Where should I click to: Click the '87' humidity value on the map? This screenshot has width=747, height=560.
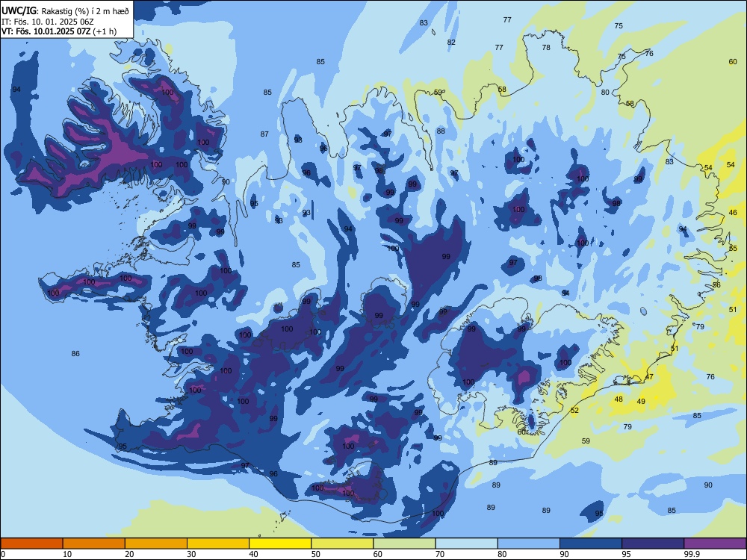264,134
